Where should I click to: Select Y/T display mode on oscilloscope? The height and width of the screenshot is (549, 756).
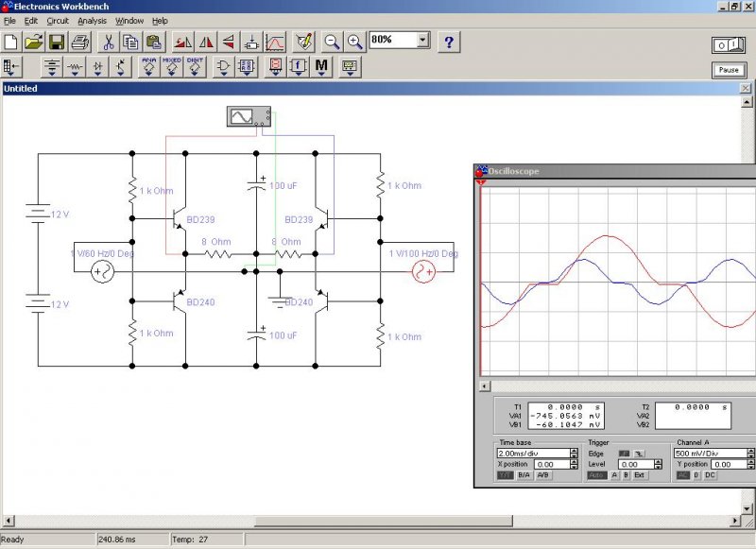(505, 475)
